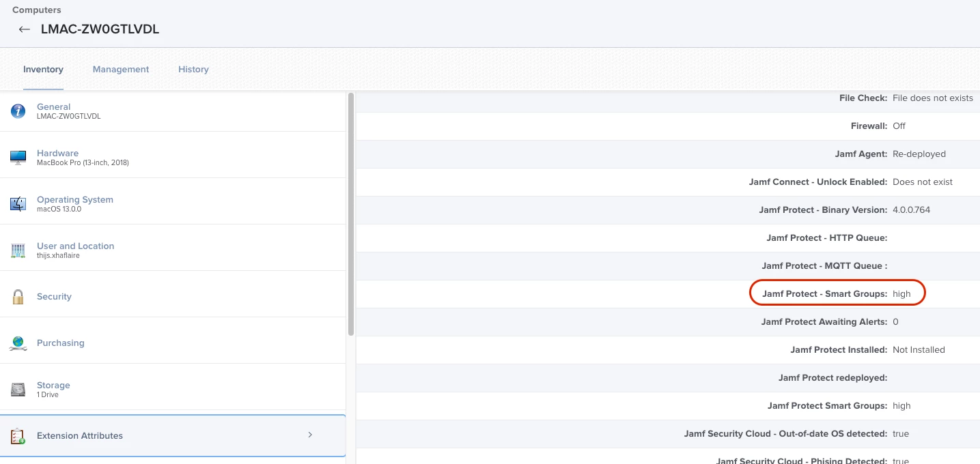Switch to the Management tab
This screenshot has width=980, height=464.
click(x=121, y=70)
